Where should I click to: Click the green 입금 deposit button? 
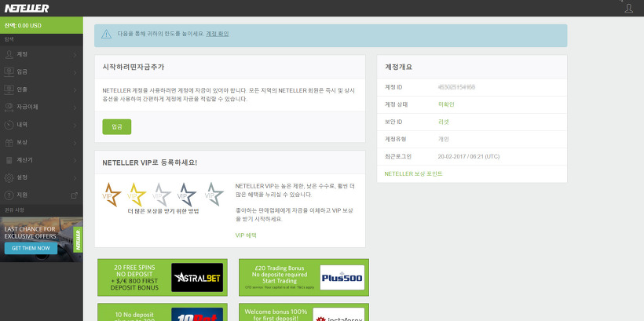pyautogui.click(x=117, y=127)
